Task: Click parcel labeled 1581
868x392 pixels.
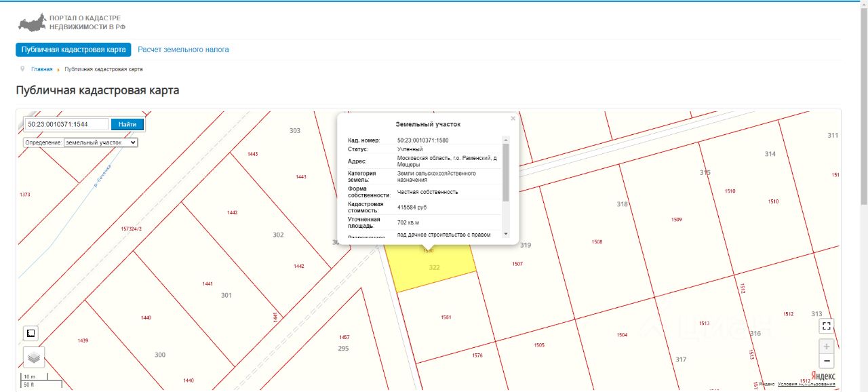Action: [x=446, y=317]
